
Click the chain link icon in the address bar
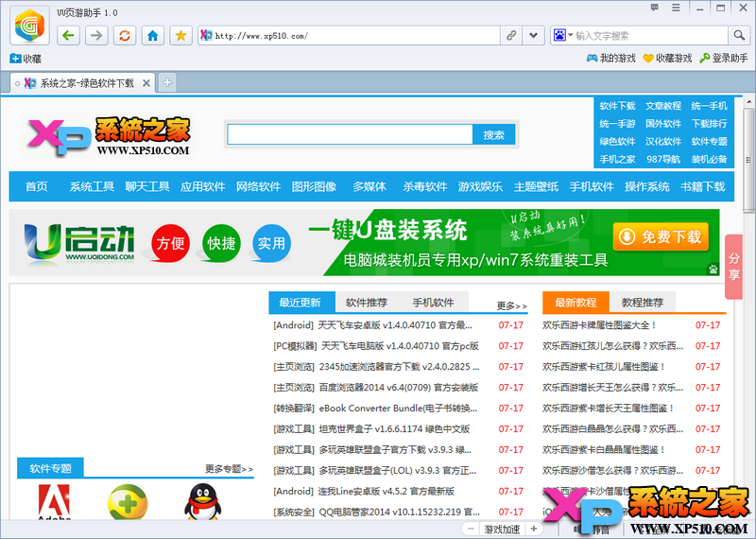(511, 35)
